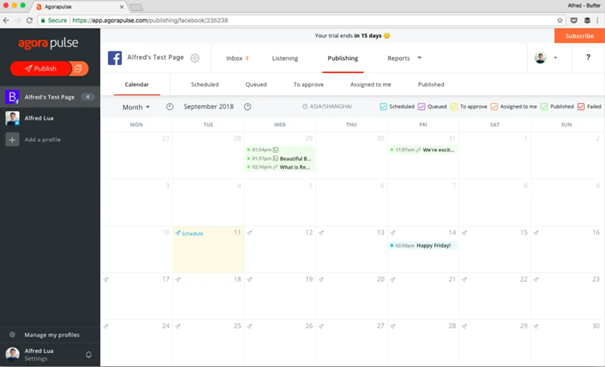Click the next month arrow after September 2018

(x=248, y=107)
